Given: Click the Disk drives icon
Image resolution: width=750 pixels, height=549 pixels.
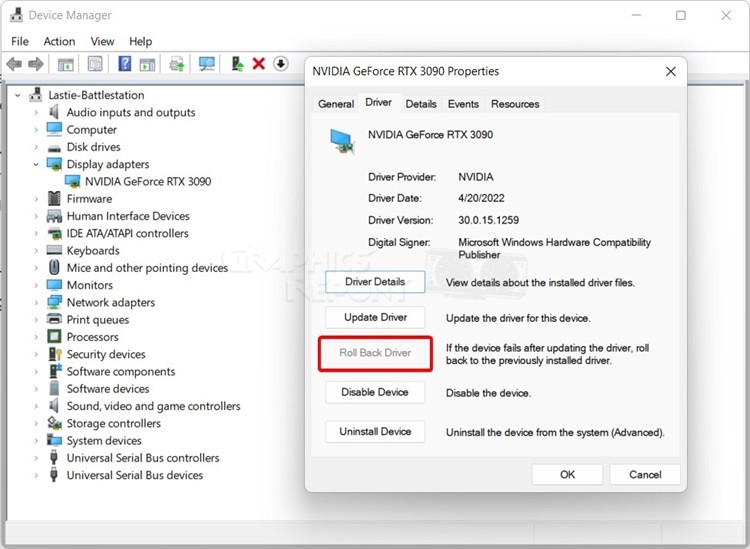Looking at the screenshot, I should click(54, 148).
